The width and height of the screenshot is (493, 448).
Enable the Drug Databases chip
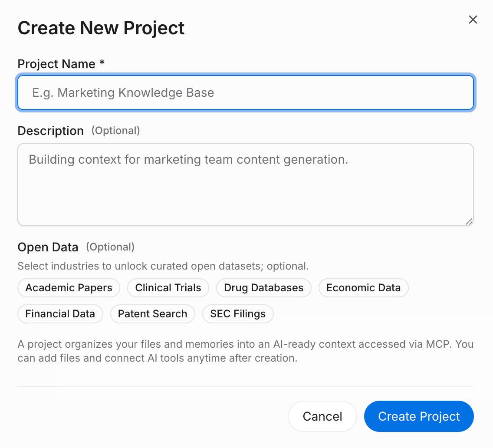[x=264, y=287]
